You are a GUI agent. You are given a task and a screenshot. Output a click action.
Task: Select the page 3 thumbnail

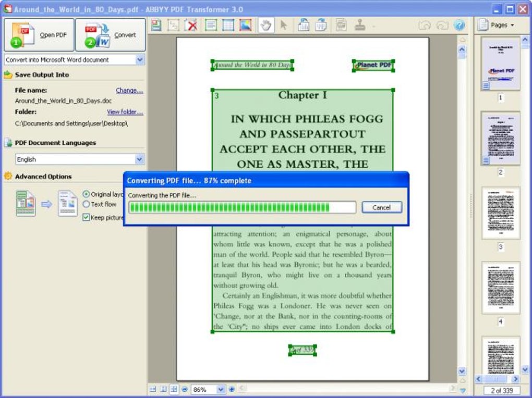tap(501, 213)
